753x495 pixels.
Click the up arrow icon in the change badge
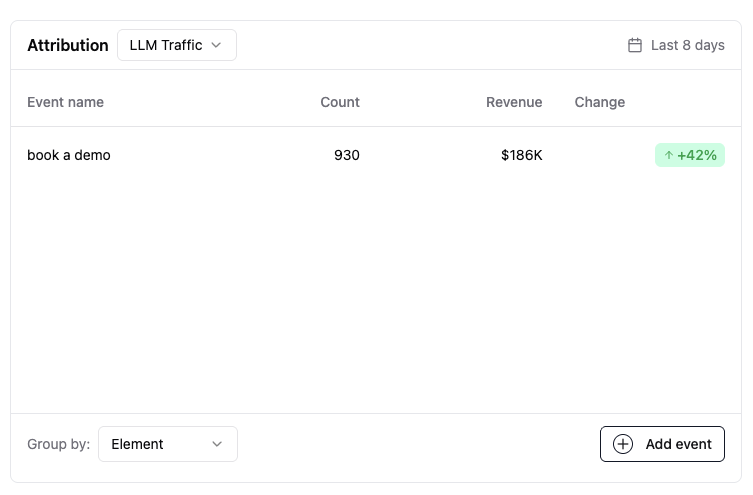[668, 155]
